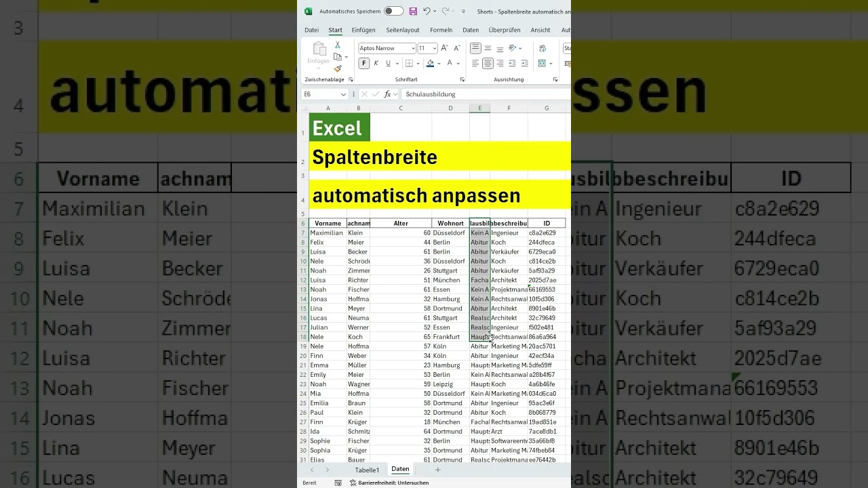Click the Cut scissors icon
The width and height of the screenshot is (868, 488).
point(338,45)
